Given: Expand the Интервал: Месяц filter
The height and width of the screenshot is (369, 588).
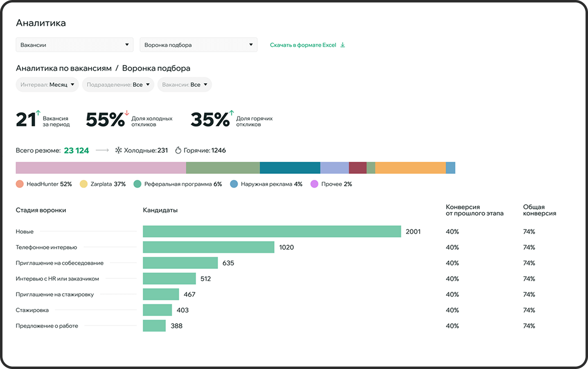Looking at the screenshot, I should tap(47, 85).
